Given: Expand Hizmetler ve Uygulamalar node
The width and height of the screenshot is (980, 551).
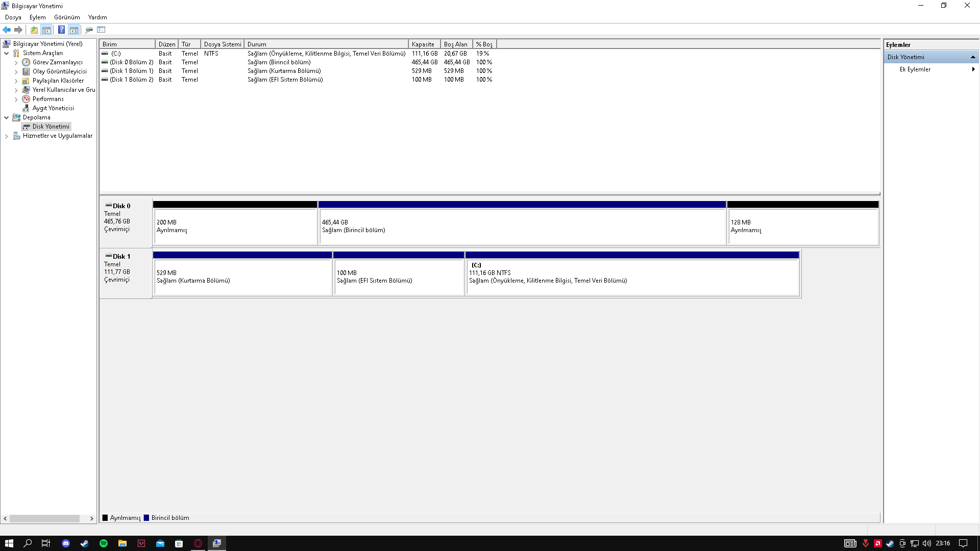Looking at the screenshot, I should click(x=7, y=136).
